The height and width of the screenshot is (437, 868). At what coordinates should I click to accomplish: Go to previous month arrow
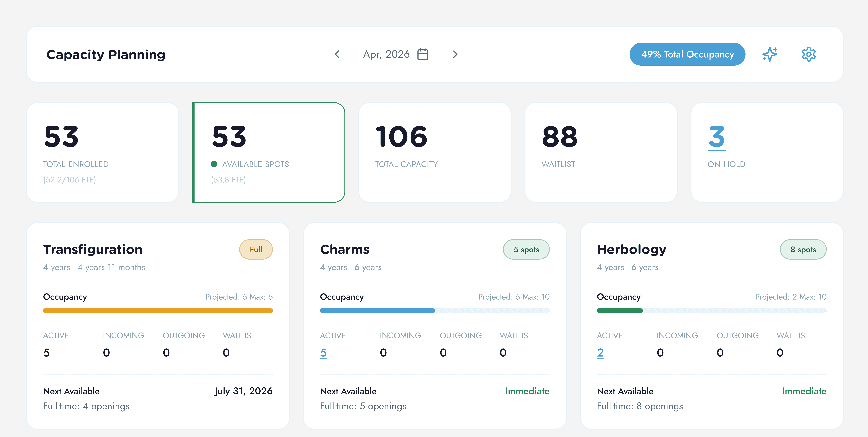(337, 54)
